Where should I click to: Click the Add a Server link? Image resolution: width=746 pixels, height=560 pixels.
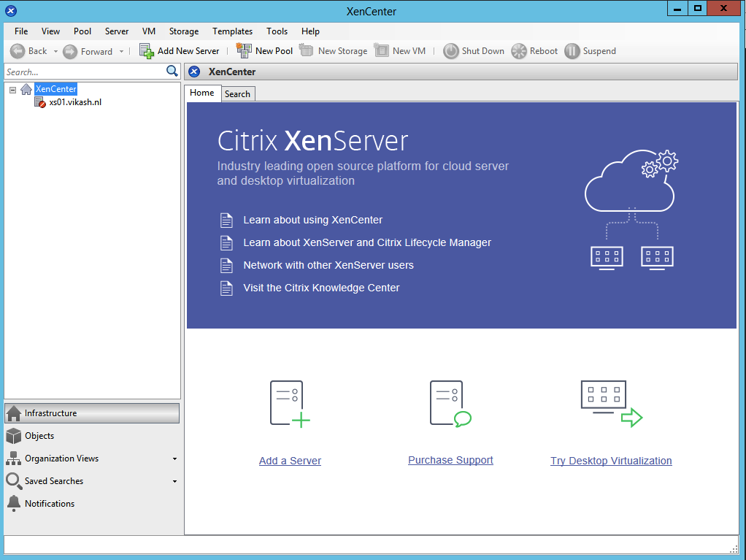pyautogui.click(x=289, y=461)
